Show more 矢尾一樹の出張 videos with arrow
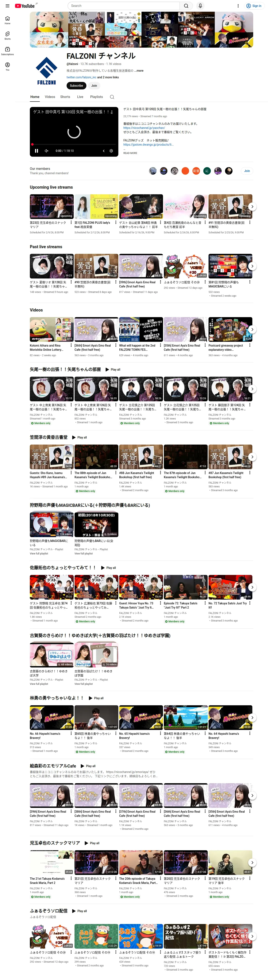 click(252, 389)
